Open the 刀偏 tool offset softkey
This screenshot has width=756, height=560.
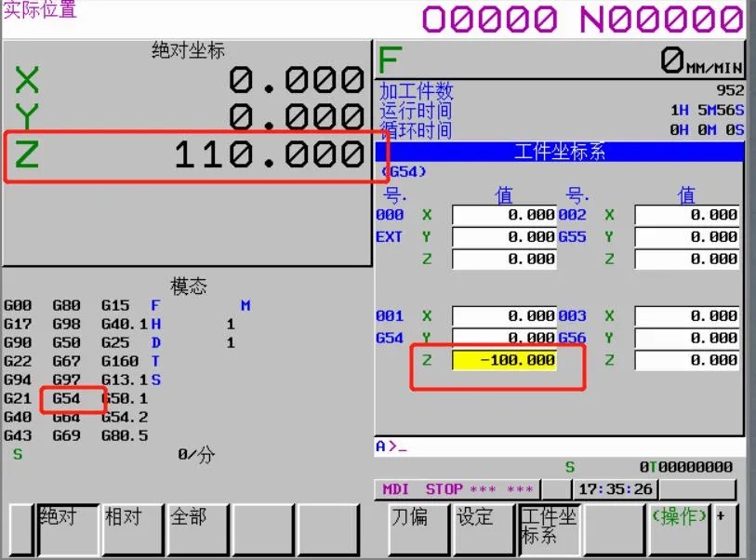coord(418,529)
